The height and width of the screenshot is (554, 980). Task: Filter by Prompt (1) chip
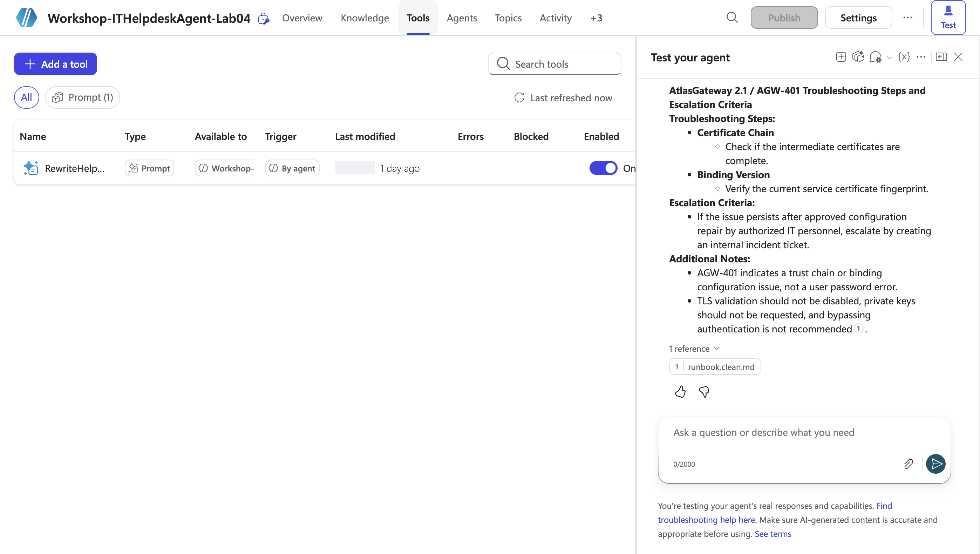click(83, 97)
